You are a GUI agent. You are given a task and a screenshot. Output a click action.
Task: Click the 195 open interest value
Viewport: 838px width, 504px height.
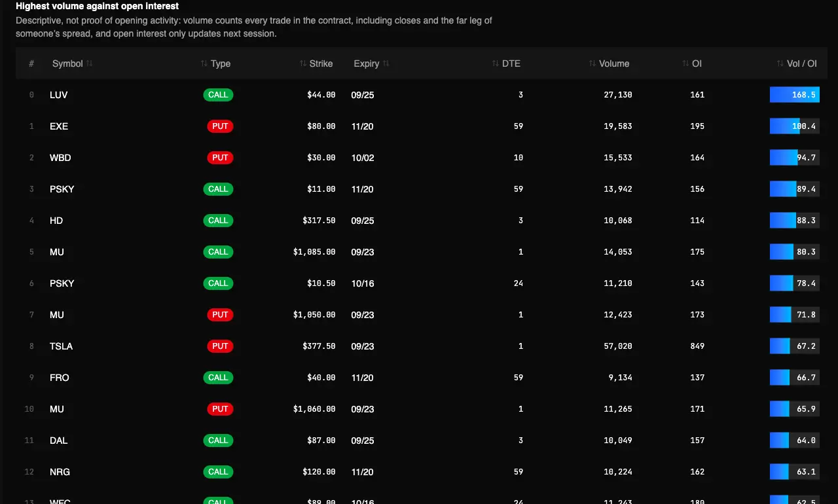coord(697,126)
